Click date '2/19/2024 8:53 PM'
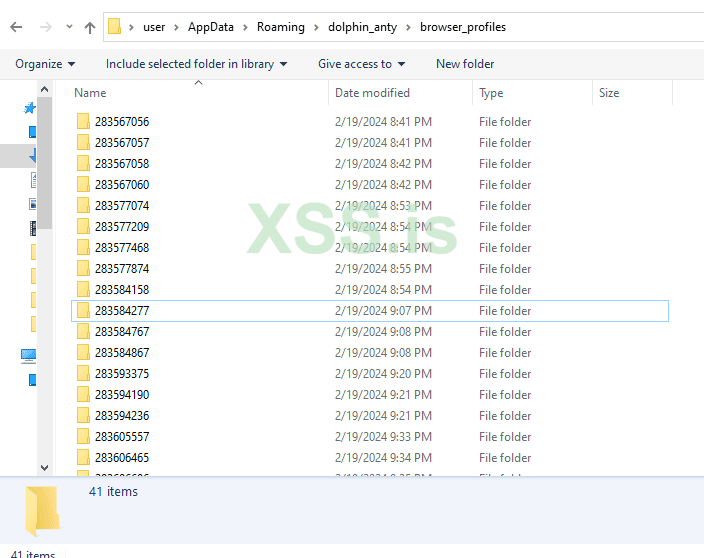Screen dimensions: 704x558 (383, 206)
